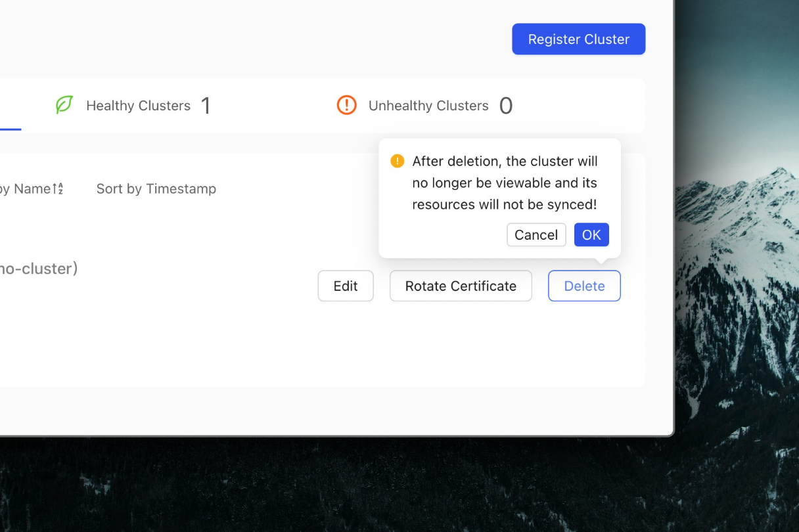The height and width of the screenshot is (532, 799).
Task: Open the cluster Edit dialog
Action: (346, 286)
